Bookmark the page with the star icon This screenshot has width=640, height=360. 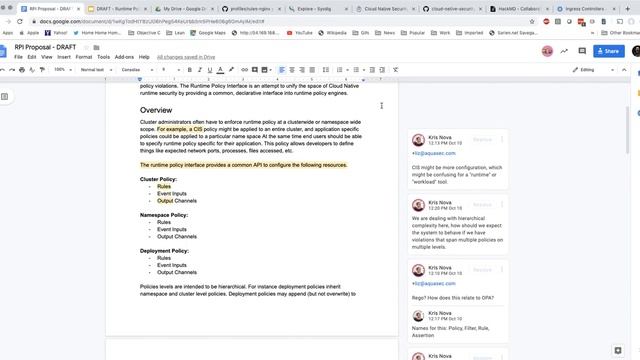(531, 21)
